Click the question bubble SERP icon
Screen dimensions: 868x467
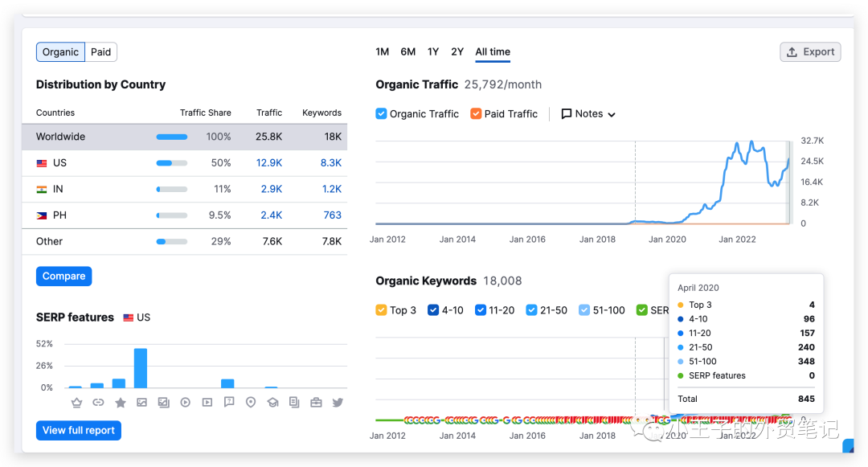229,402
